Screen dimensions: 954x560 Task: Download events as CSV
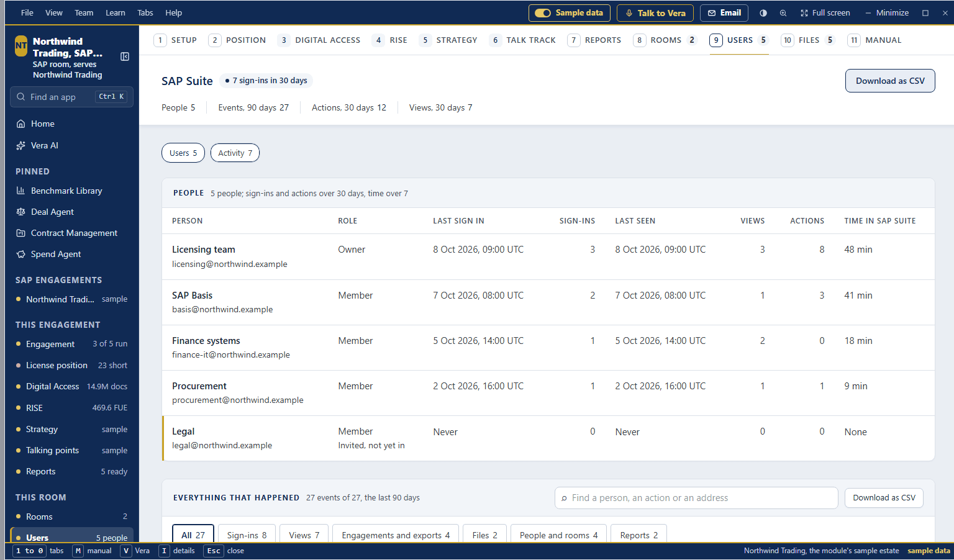tap(884, 498)
